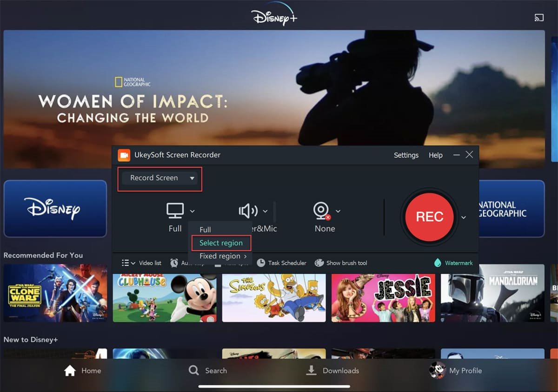This screenshot has height=392, width=558.
Task: Expand the arrow next to the webcam icon
Action: 338,211
